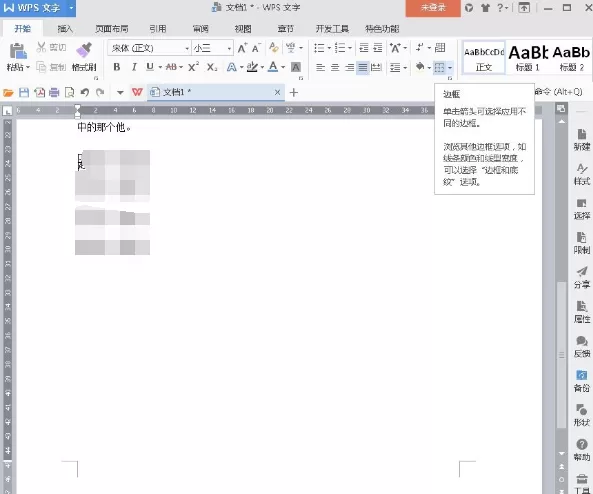Open print preview icon
The image size is (593, 494).
click(x=70, y=92)
